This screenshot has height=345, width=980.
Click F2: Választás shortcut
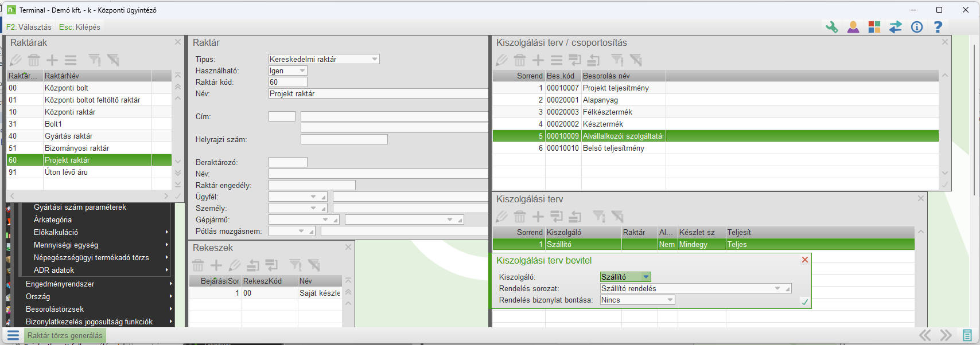[x=29, y=27]
